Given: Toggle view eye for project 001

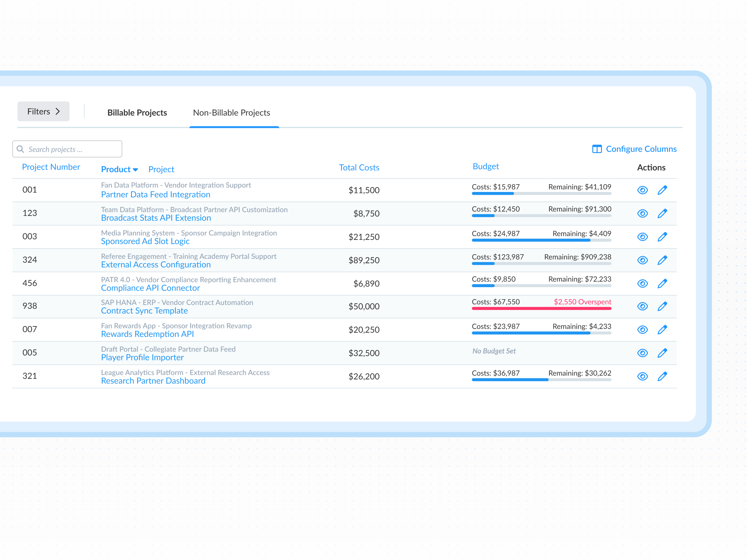Looking at the screenshot, I should pos(642,190).
